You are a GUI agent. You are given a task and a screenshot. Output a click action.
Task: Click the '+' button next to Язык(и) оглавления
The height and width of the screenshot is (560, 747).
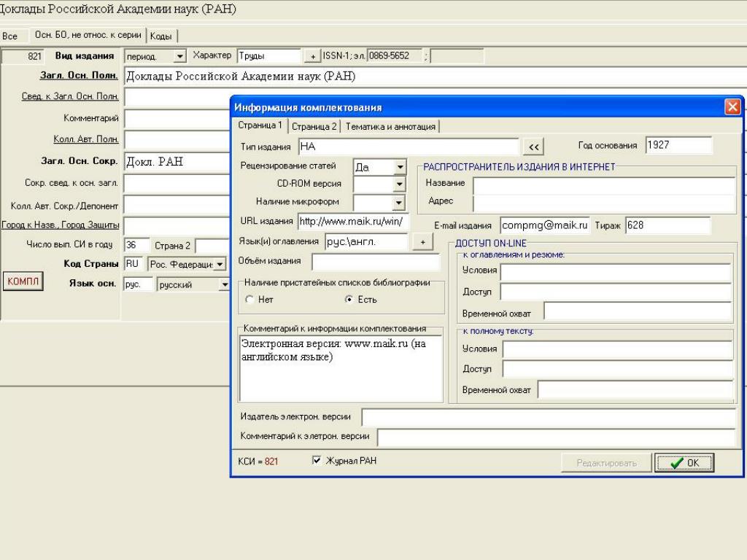click(x=422, y=242)
